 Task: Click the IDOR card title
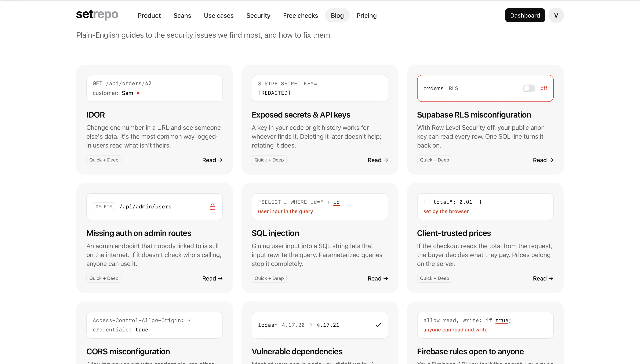point(95,115)
